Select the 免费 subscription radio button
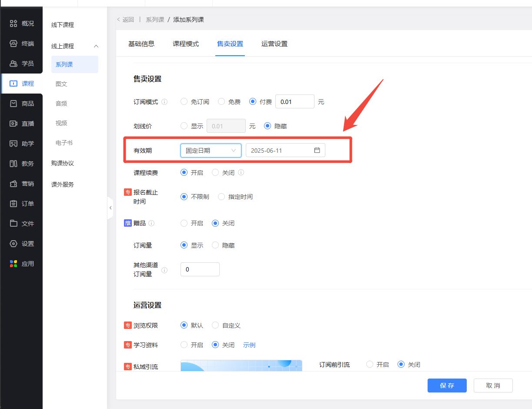 point(221,102)
